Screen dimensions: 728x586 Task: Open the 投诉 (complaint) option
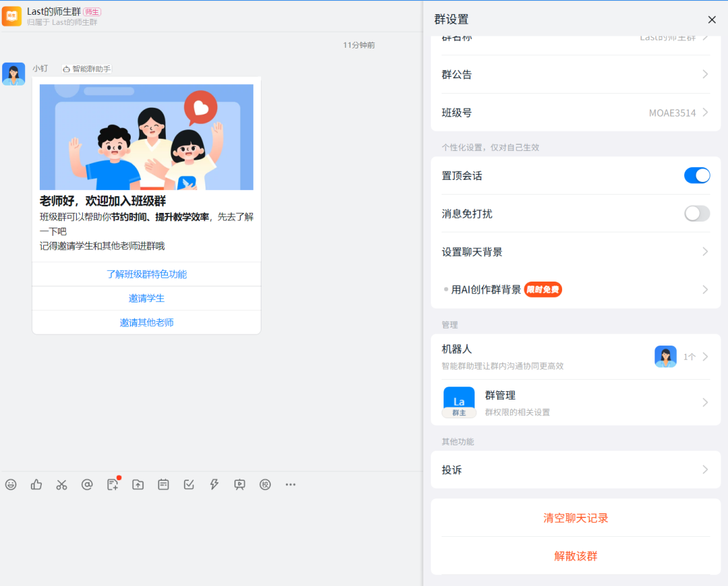575,469
